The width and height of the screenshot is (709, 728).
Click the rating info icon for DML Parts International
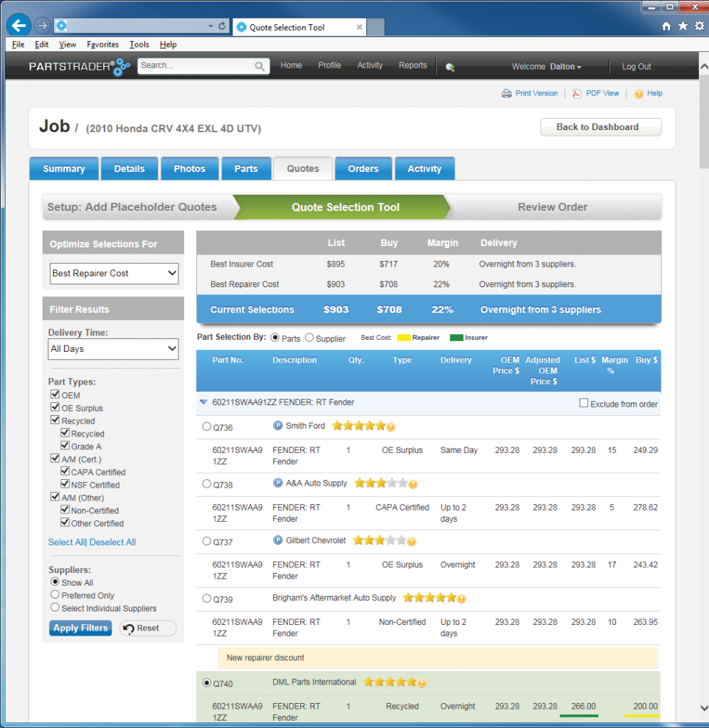pyautogui.click(x=422, y=683)
